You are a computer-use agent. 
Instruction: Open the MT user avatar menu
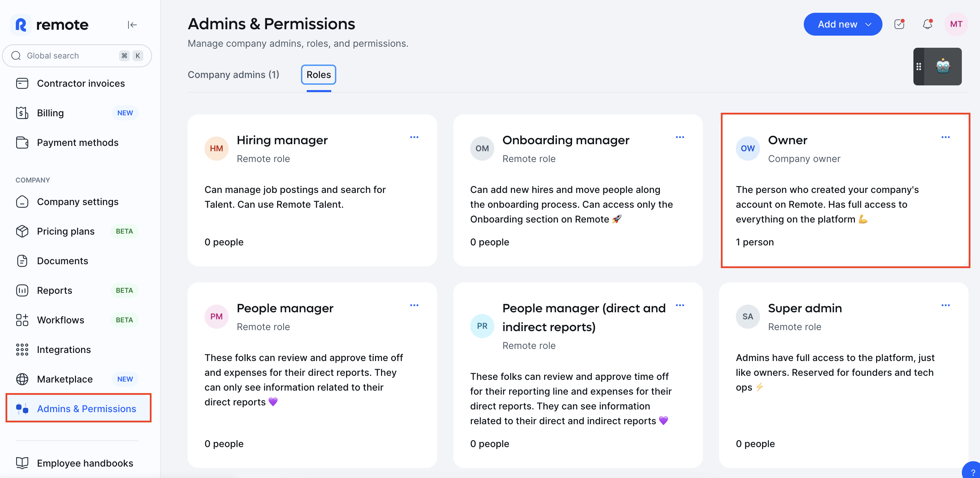coord(956,24)
